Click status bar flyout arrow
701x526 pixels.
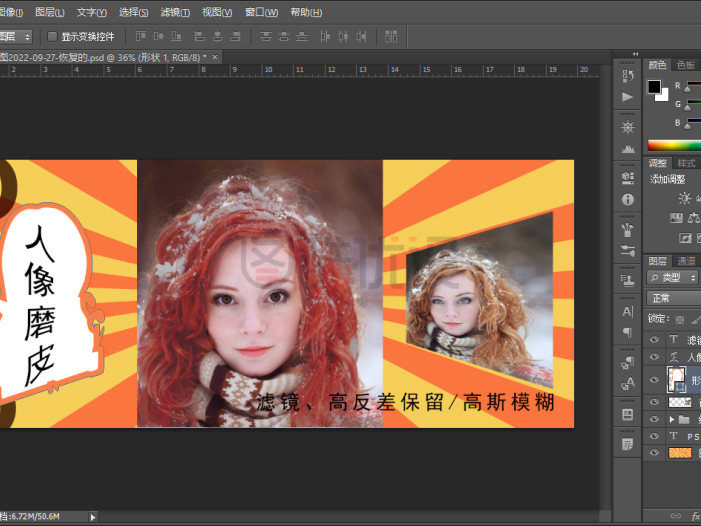[x=93, y=517]
